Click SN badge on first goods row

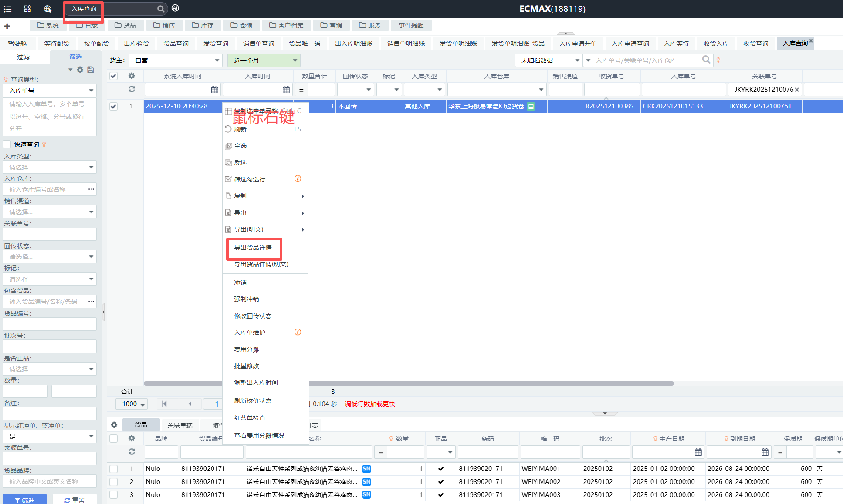click(366, 469)
